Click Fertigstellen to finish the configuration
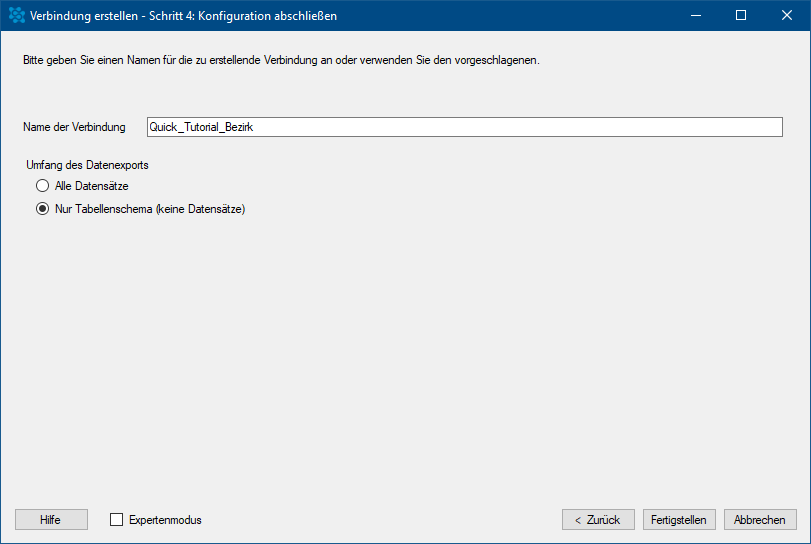This screenshot has height=544, width=811. tap(679, 520)
